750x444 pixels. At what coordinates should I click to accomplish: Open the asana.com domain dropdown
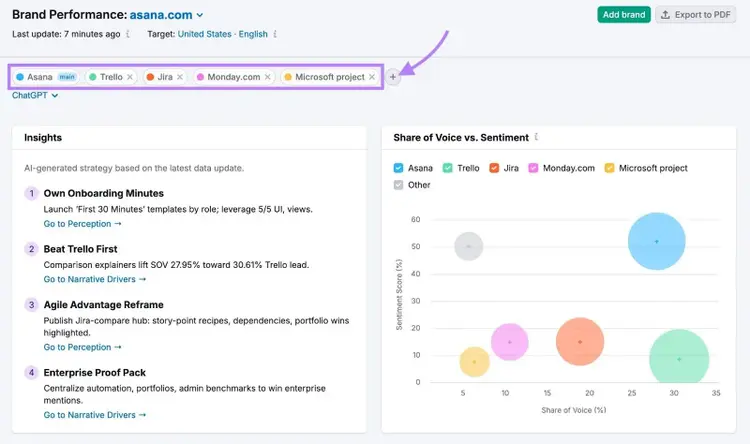point(166,15)
